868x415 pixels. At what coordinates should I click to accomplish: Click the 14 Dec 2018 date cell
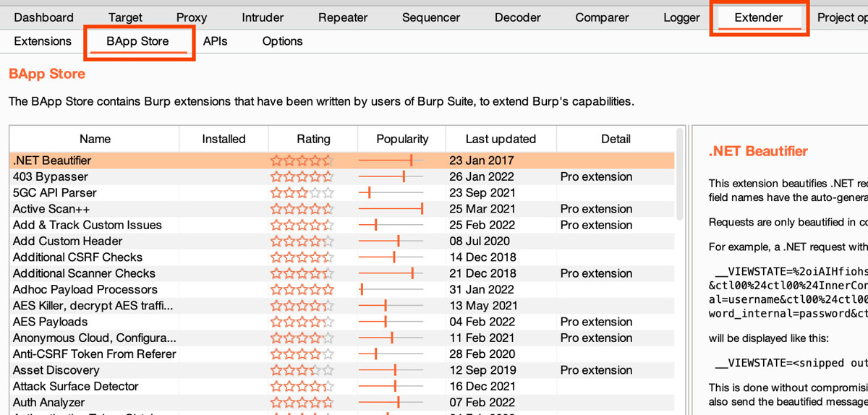[x=482, y=257]
